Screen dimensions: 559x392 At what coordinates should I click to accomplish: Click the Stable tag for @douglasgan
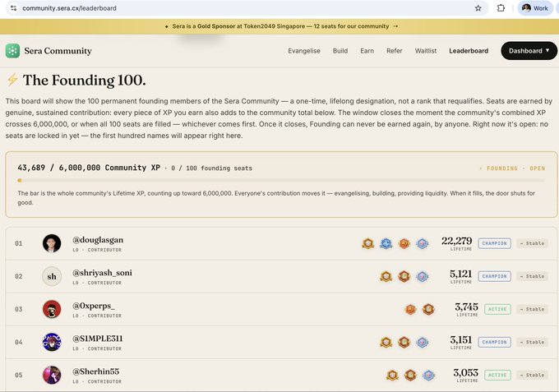[x=532, y=243]
